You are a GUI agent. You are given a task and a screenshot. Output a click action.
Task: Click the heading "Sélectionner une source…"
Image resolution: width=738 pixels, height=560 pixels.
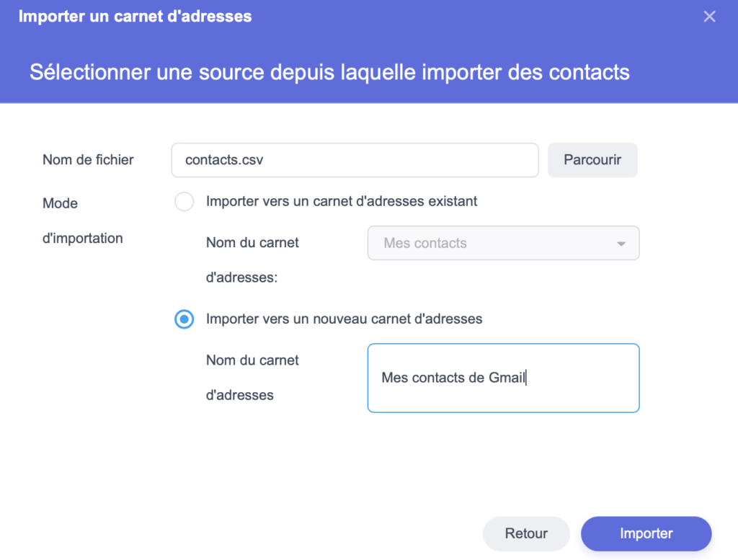329,72
